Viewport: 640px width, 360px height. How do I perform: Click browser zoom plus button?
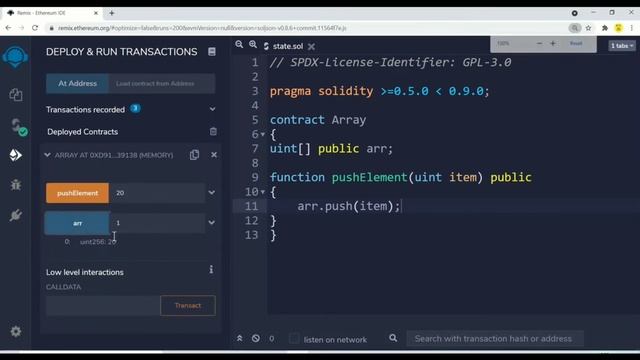coord(553,43)
